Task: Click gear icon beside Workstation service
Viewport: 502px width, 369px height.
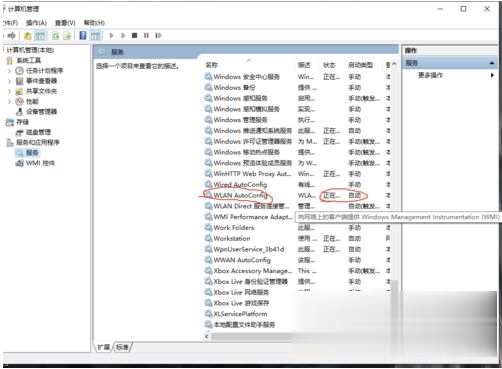Action: [x=208, y=238]
